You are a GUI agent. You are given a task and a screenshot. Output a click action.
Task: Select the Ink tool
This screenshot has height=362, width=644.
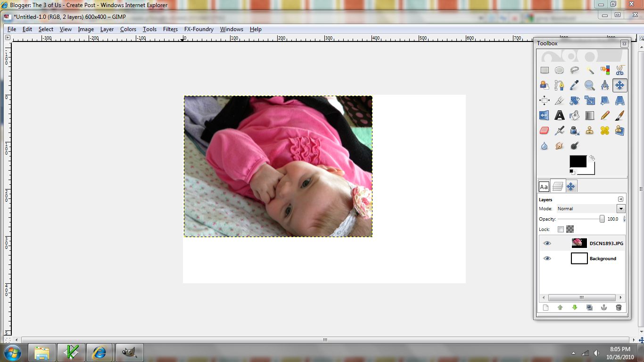pos(574,131)
